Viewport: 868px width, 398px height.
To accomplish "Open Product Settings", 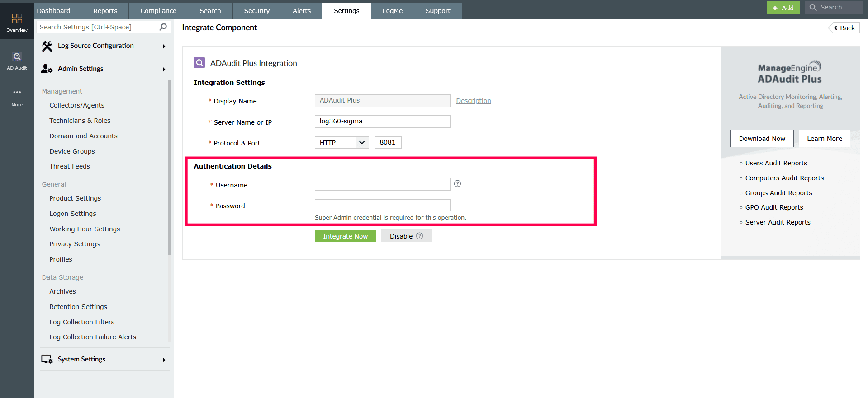I will tap(76, 198).
